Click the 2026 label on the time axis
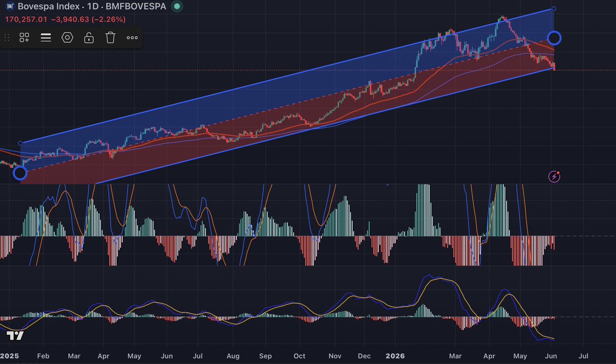Viewport: 616px width, 364px height. (x=395, y=356)
